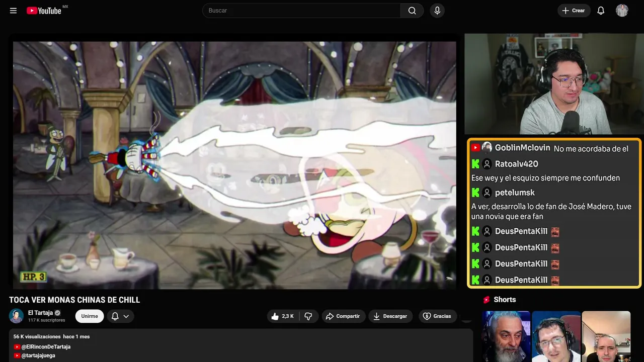Click the Kick icon beside petelumsk in chat
The width and height of the screenshot is (644, 362).
(475, 193)
